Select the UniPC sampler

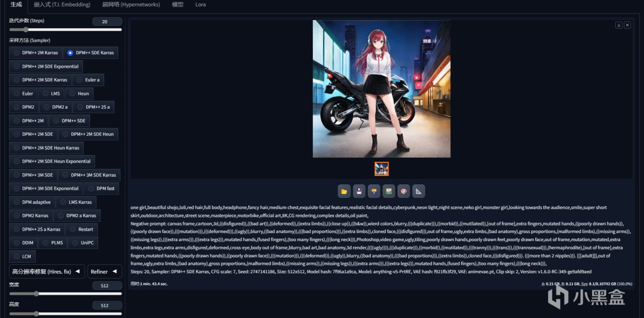(83, 243)
